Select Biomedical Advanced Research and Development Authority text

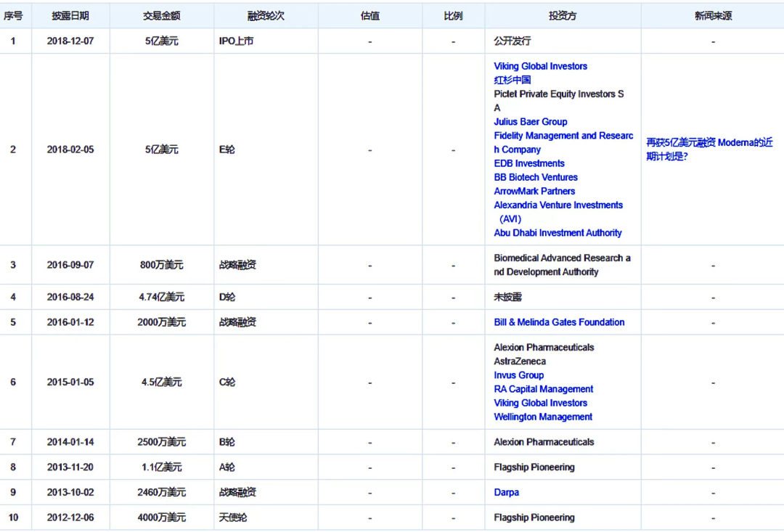coord(562,265)
